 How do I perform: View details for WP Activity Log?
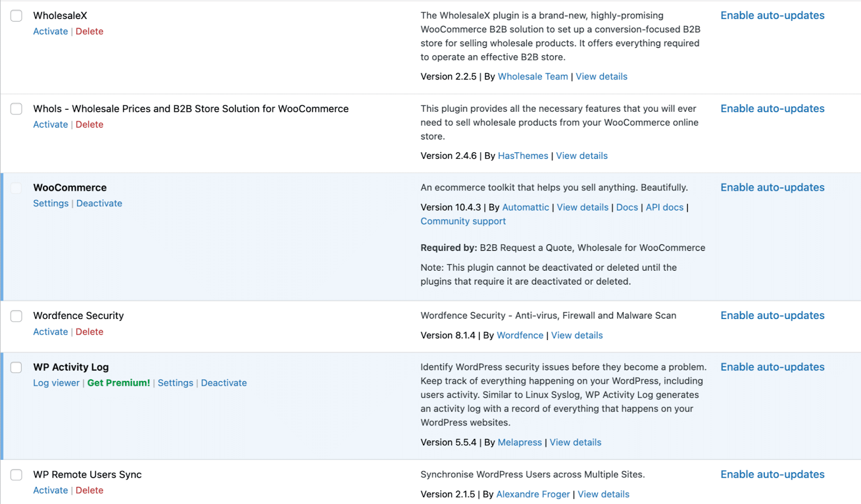click(575, 442)
